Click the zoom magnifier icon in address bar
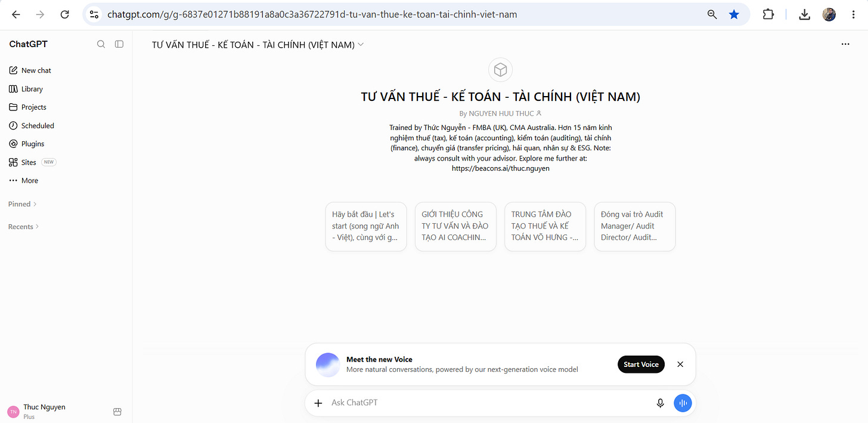The width and height of the screenshot is (868, 423). coord(712,14)
